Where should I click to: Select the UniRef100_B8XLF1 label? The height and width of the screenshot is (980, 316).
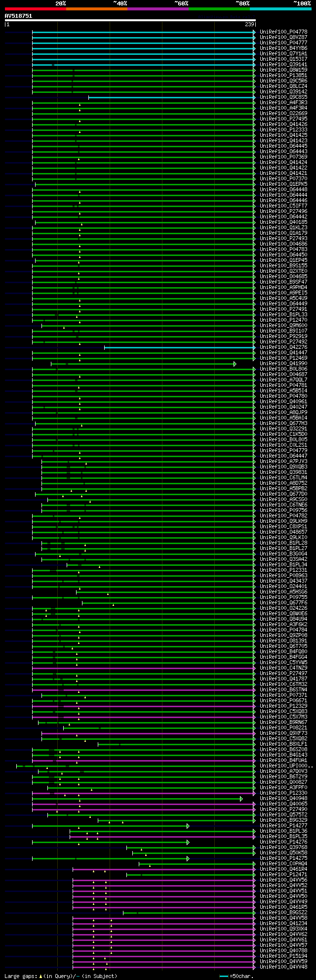point(283,744)
